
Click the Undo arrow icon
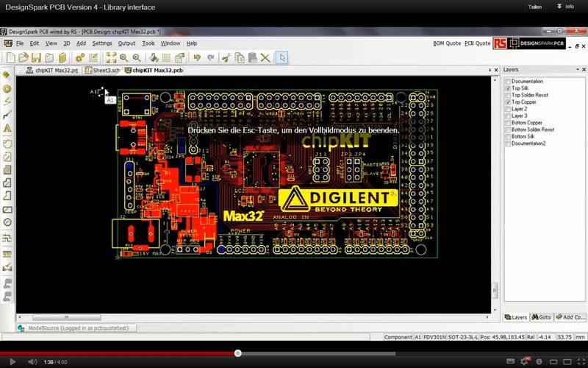point(197,57)
